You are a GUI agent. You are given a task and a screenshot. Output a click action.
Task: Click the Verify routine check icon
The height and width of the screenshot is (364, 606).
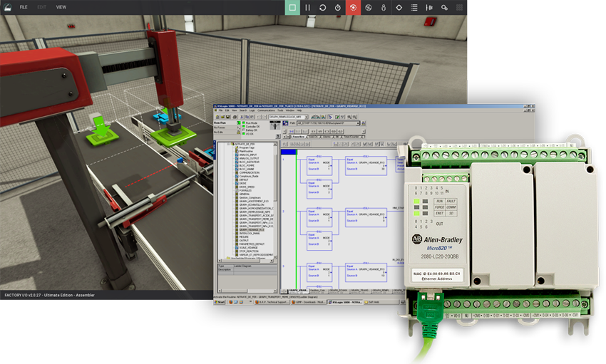click(337, 117)
